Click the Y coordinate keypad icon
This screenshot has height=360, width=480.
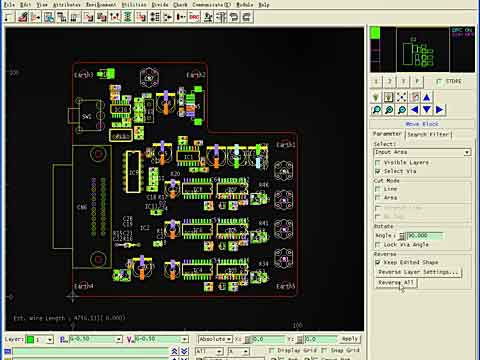click(300, 339)
